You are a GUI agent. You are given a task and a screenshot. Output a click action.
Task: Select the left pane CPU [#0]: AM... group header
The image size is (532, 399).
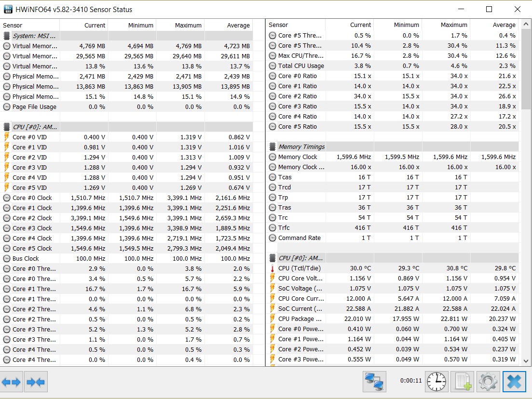click(126, 127)
